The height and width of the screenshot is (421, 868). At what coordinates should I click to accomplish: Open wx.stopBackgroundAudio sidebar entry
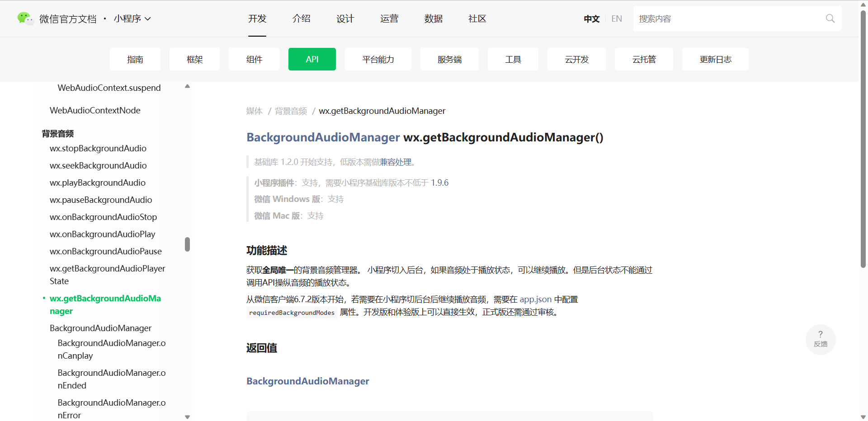point(98,148)
